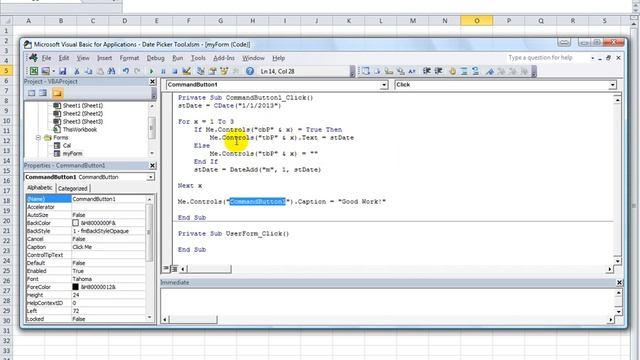Close the Properties - CommandButton1 pane

tap(152, 165)
